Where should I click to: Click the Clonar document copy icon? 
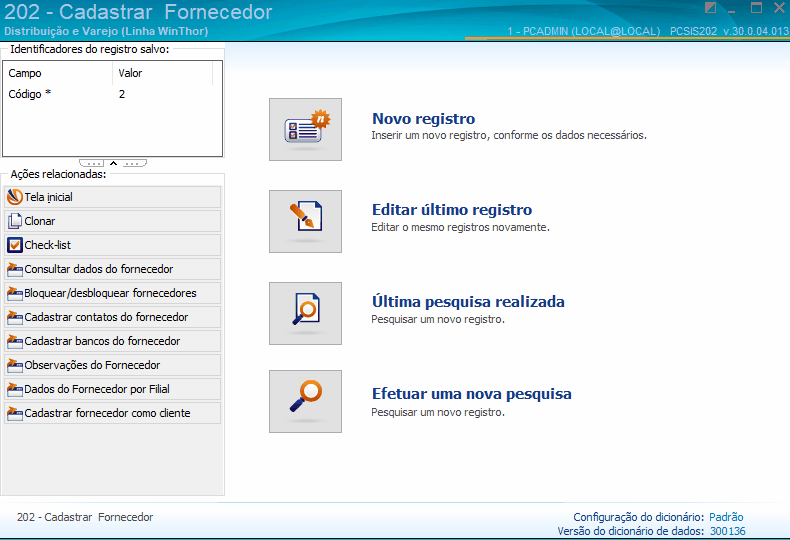(x=15, y=221)
